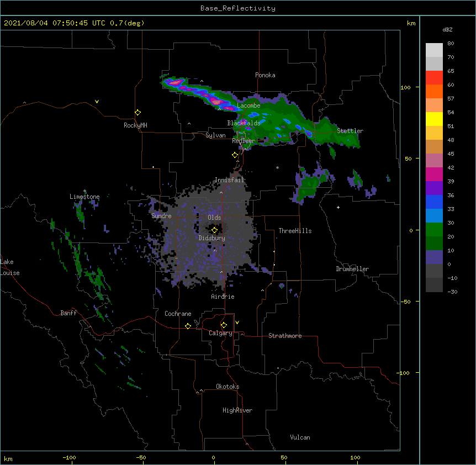Click the yellow diamond marker above Calgary label
This screenshot has width=476, height=465.
tap(224, 325)
